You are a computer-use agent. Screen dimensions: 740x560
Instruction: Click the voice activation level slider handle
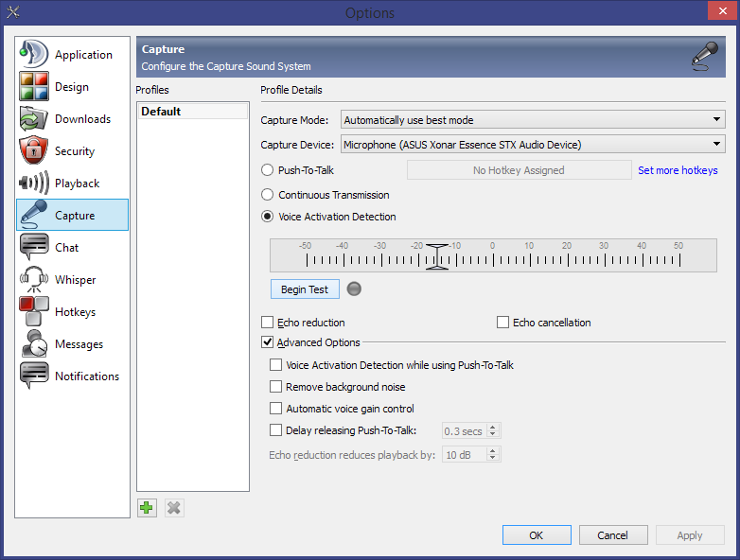click(436, 256)
